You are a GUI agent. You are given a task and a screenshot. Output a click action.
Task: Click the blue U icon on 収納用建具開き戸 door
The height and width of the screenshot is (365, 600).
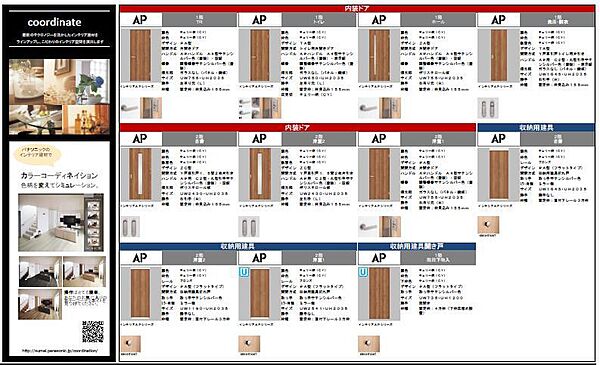363,272
